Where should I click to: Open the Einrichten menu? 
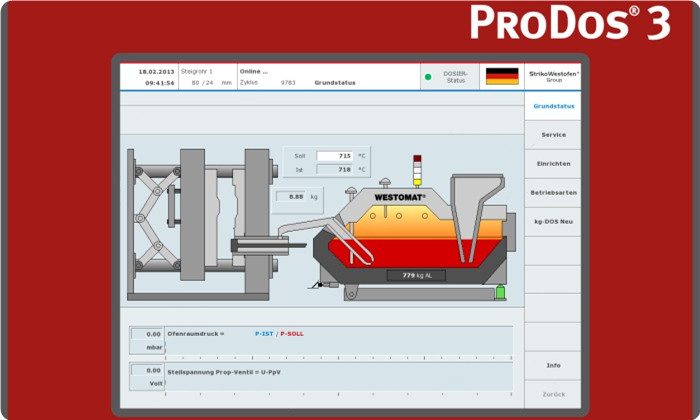tap(553, 163)
